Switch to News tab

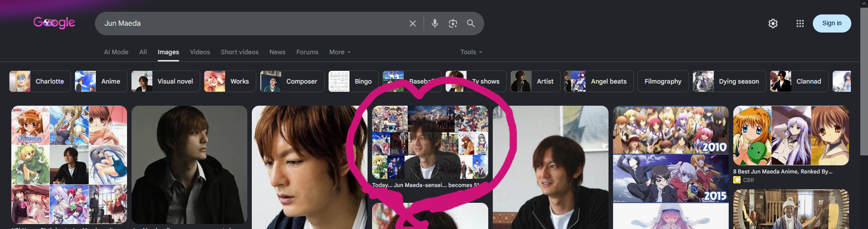pyautogui.click(x=277, y=52)
